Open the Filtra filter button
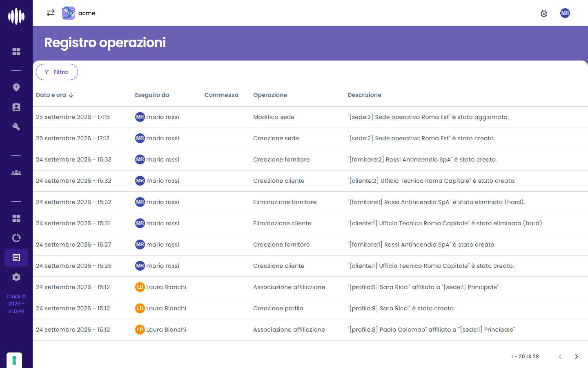The width and height of the screenshot is (588, 368). coord(57,72)
